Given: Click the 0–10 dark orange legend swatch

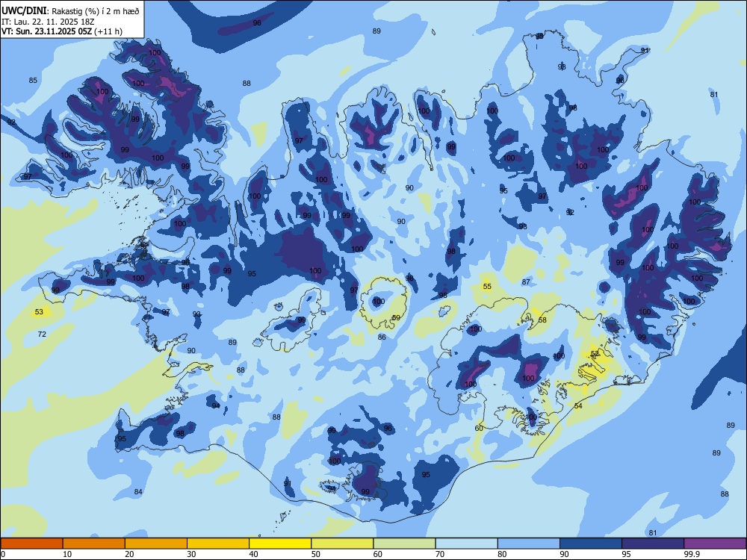Looking at the screenshot, I should pyautogui.click(x=31, y=544).
